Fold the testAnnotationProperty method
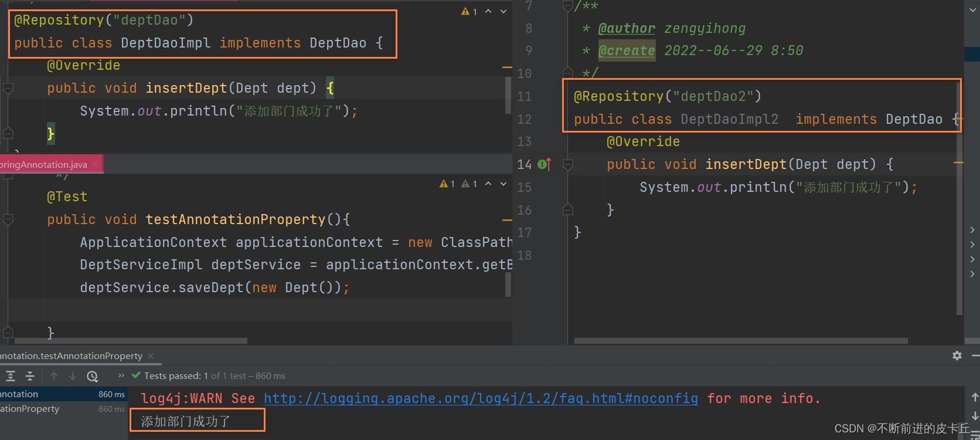This screenshot has width=980, height=440. (8, 219)
